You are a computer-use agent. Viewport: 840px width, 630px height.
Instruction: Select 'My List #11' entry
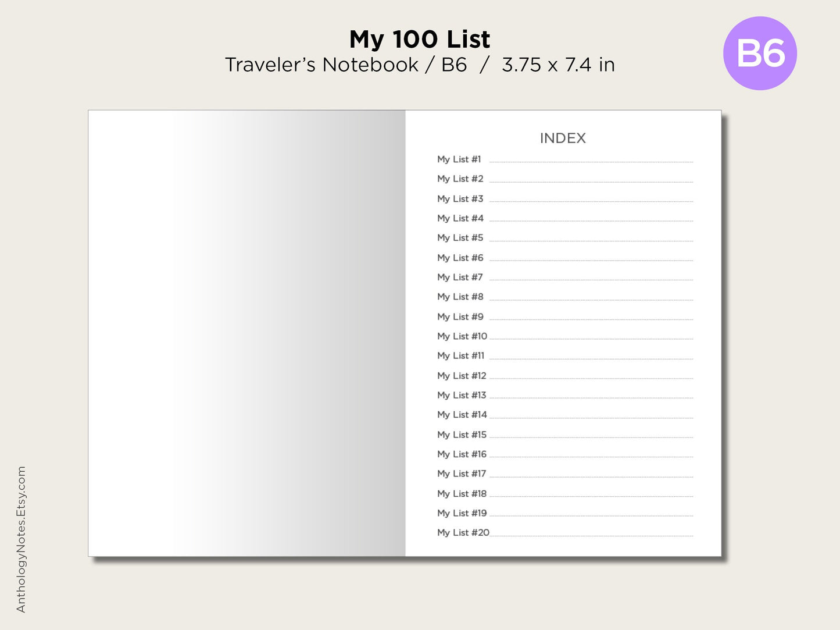pyautogui.click(x=461, y=356)
